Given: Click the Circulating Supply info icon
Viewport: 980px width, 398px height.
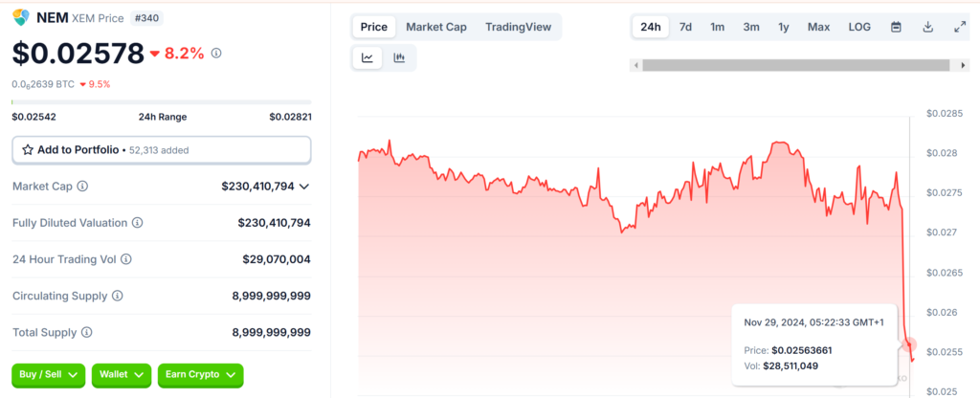Looking at the screenshot, I should 118,297.
